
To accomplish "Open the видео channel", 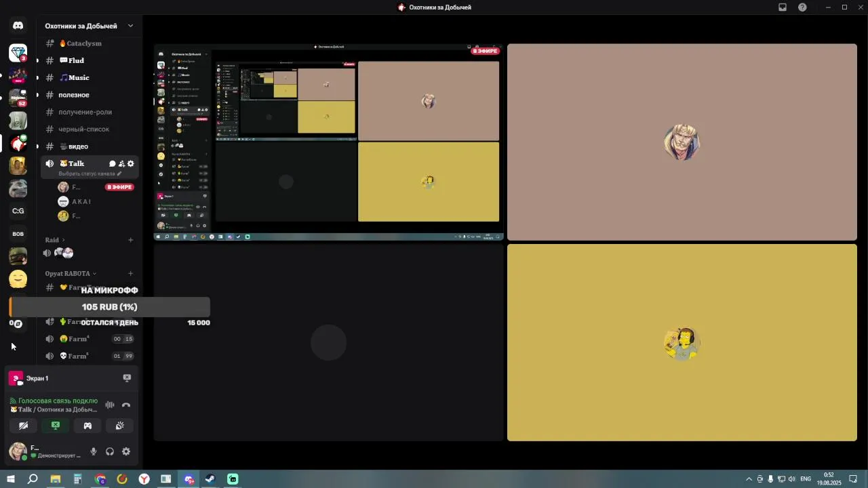I will (x=90, y=146).
